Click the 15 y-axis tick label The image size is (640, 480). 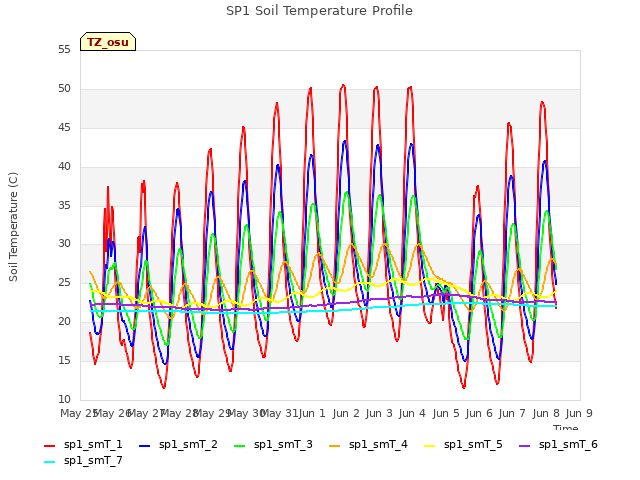64,360
